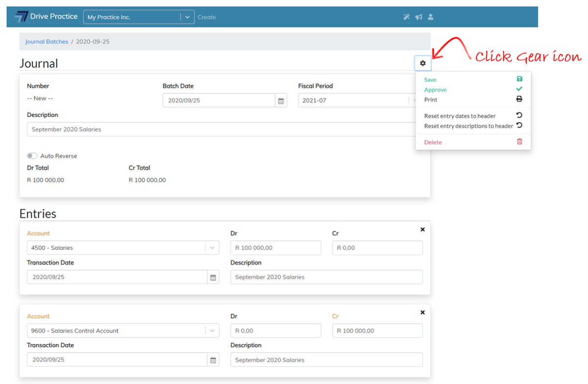Open calendar for Salaries Control entry date

click(x=213, y=360)
